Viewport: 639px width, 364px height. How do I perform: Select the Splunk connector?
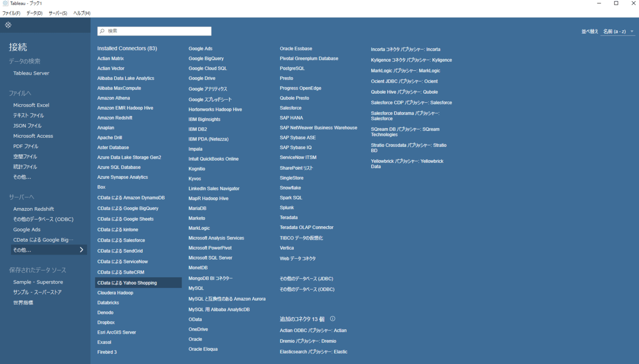287,208
